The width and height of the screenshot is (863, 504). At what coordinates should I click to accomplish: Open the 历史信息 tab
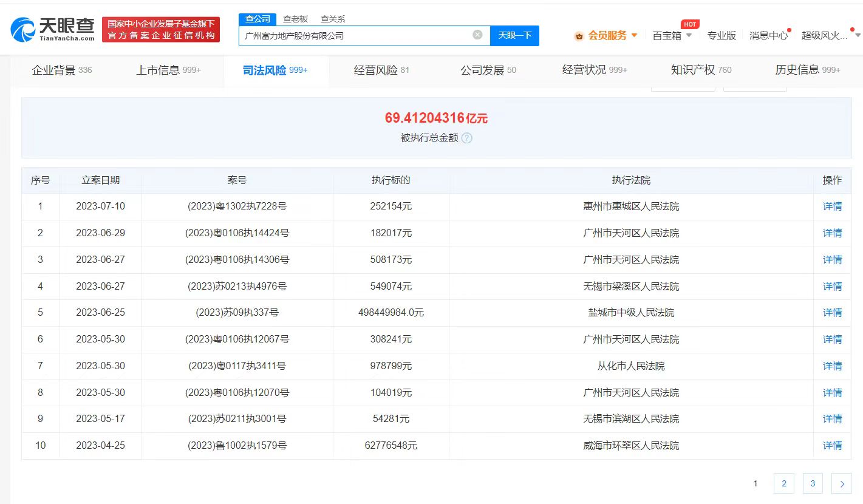pos(808,70)
